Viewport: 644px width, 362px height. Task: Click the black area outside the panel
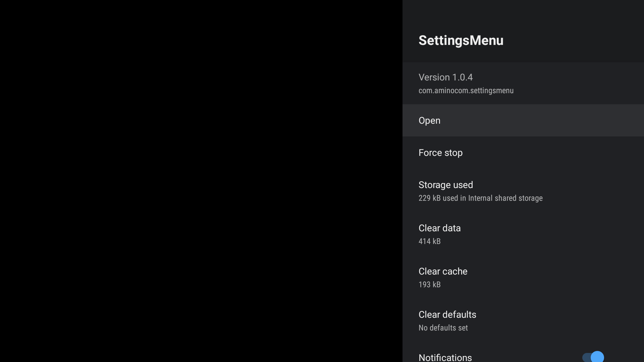click(x=201, y=181)
